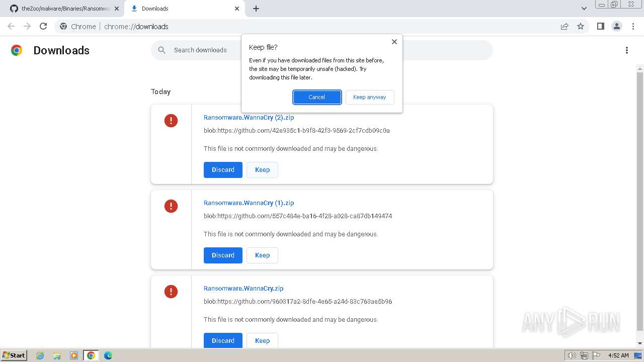The width and height of the screenshot is (644, 362).
Task: Open the Action Center flag icon
Action: tap(596, 355)
